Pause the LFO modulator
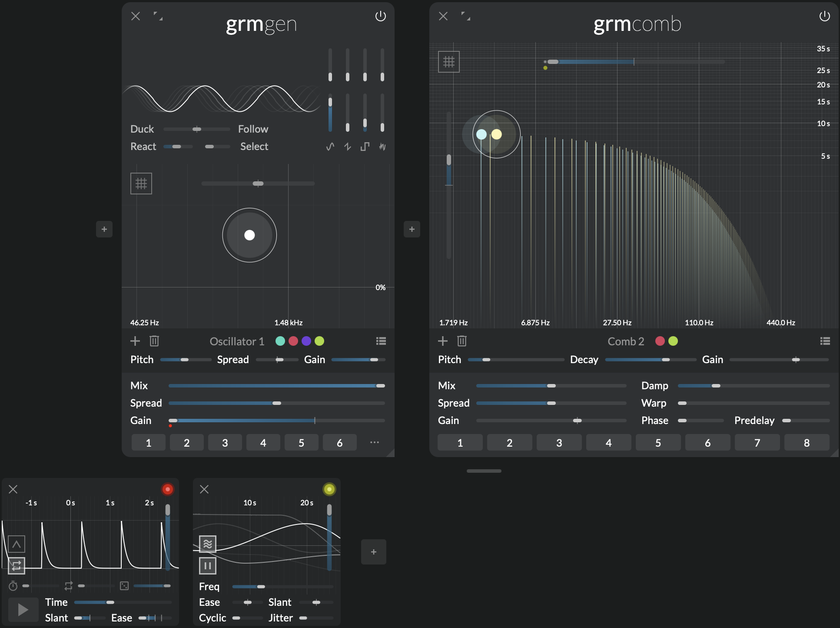 click(x=208, y=566)
